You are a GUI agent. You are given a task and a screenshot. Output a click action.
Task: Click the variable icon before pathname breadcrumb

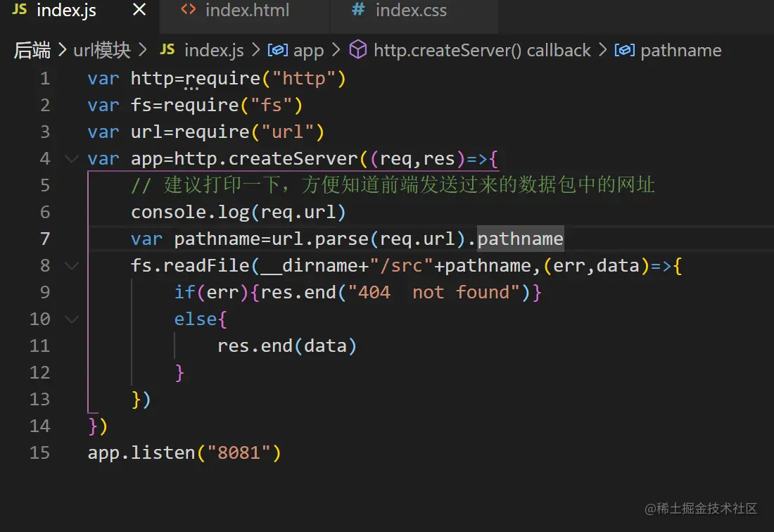pyautogui.click(x=624, y=50)
